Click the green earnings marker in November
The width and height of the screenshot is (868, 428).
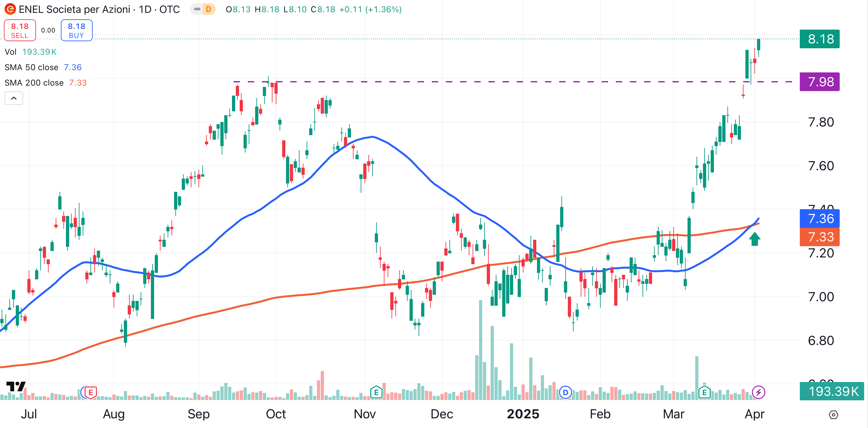(x=376, y=392)
